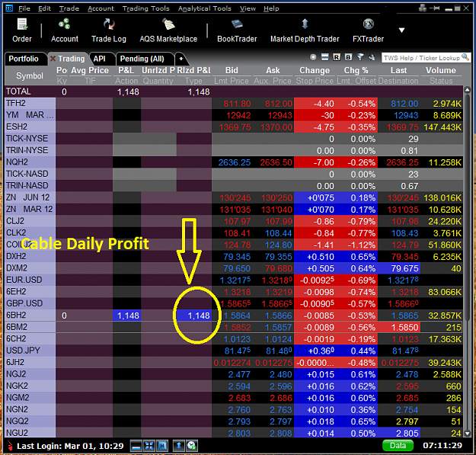Click scrollbar up arrow
This screenshot has width=476, height=455.
click(467, 90)
